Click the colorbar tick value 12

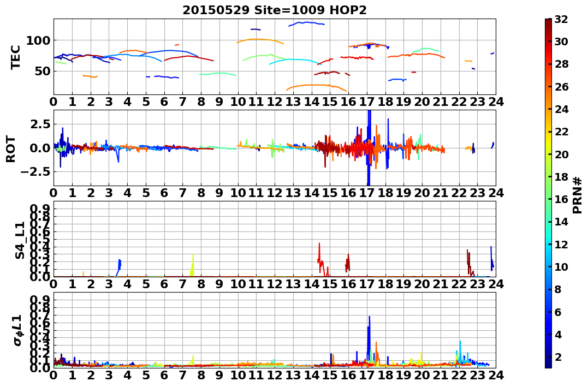[x=561, y=244]
